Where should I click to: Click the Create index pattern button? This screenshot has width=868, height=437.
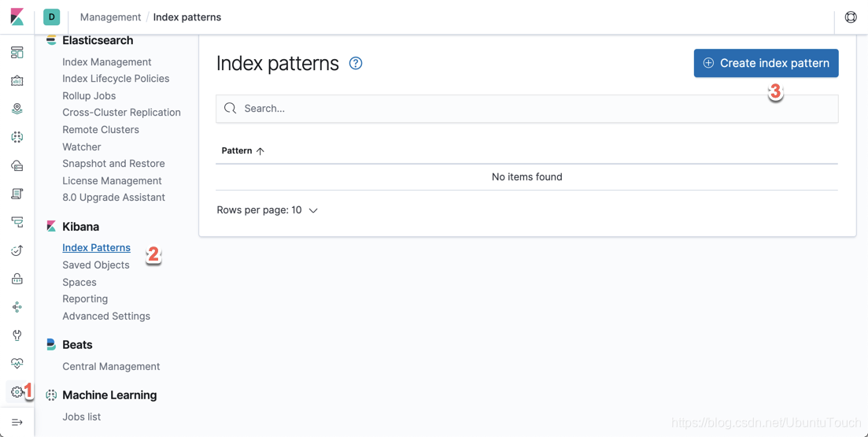(766, 63)
